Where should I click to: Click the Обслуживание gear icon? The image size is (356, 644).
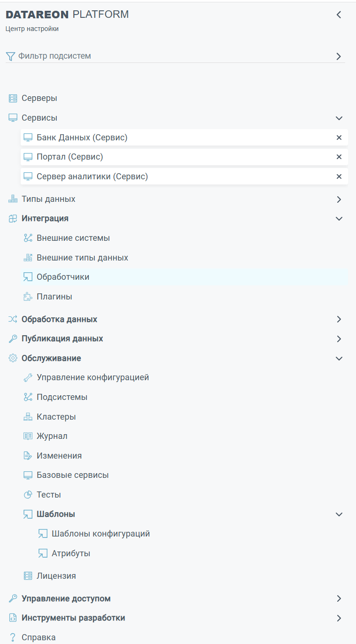(x=12, y=358)
